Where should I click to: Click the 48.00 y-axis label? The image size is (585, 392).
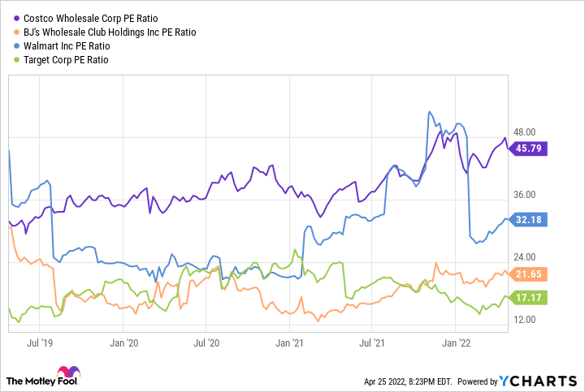click(526, 132)
